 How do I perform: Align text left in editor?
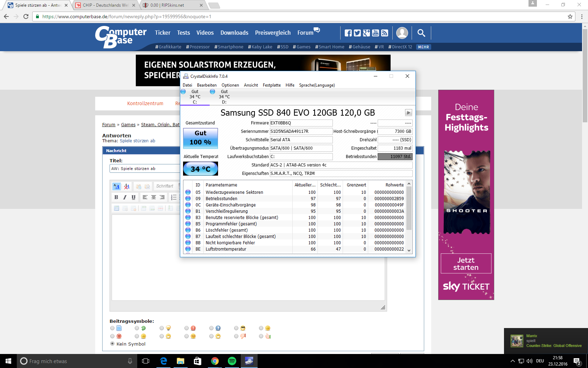pos(145,197)
